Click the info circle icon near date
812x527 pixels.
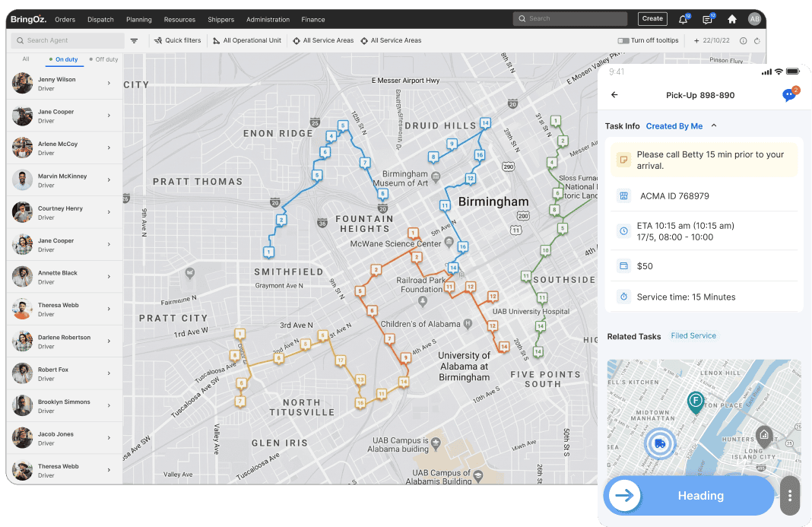point(743,40)
